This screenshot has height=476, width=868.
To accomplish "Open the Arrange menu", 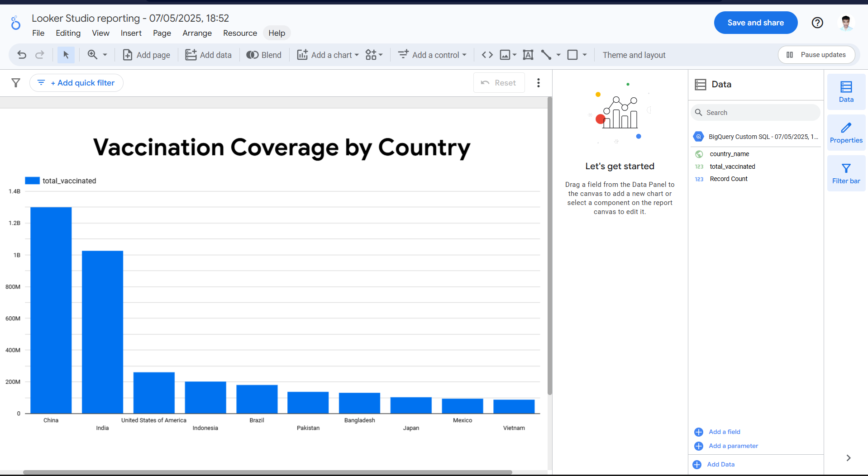I will [197, 33].
